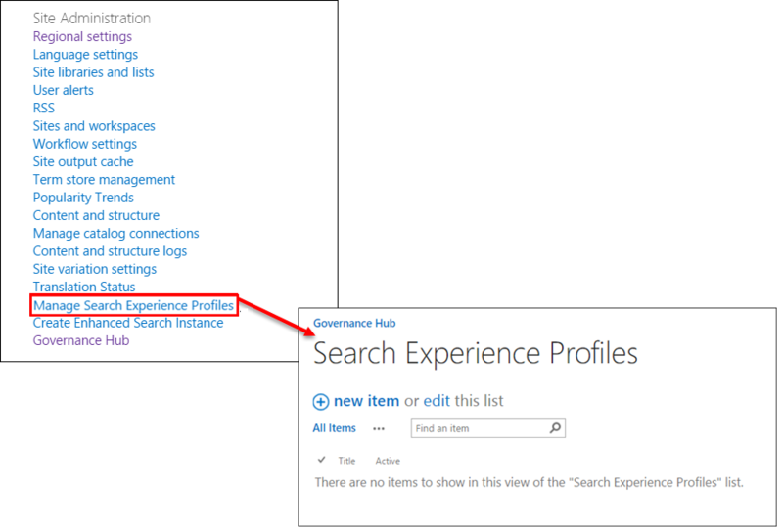Open Regional settings
The height and width of the screenshot is (532, 783).
[82, 36]
